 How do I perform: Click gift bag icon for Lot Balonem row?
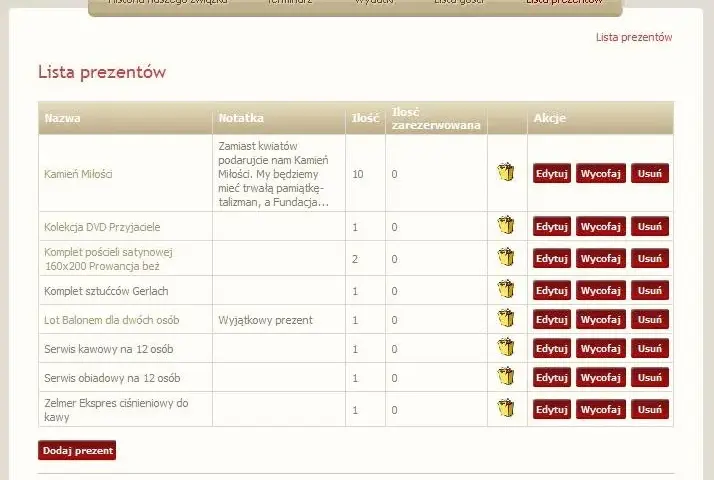[x=506, y=318]
